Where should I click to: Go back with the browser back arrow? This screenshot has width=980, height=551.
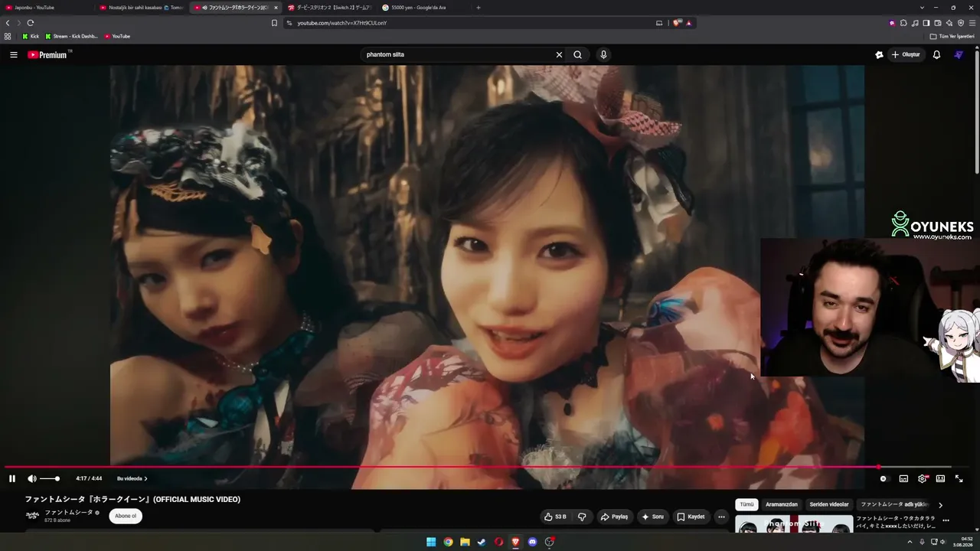(8, 23)
